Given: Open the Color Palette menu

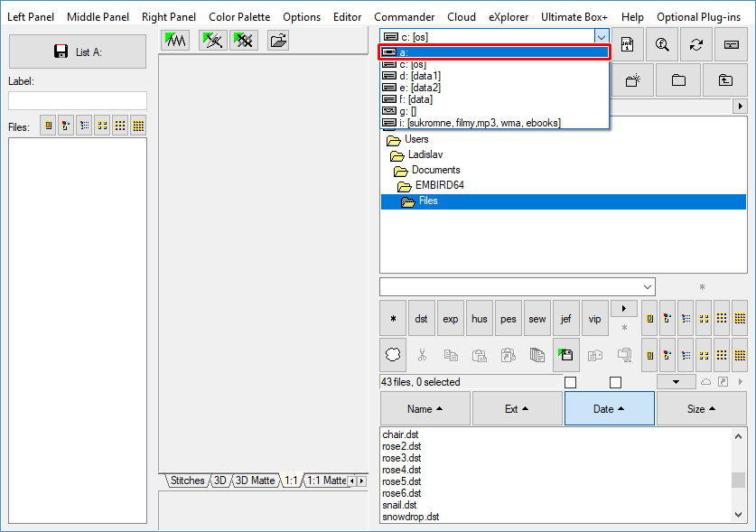Looking at the screenshot, I should 239,17.
